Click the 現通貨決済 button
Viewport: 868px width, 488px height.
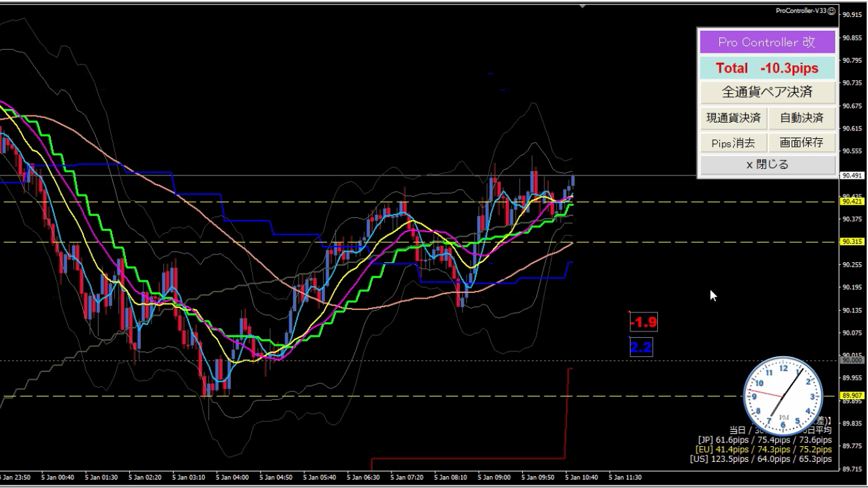point(733,118)
